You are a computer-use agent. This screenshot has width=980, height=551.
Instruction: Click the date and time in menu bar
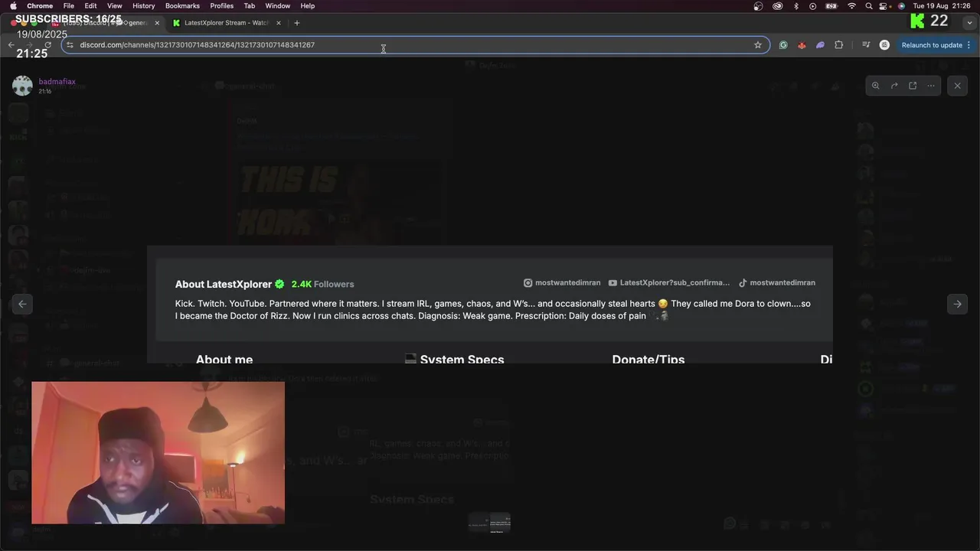click(940, 6)
